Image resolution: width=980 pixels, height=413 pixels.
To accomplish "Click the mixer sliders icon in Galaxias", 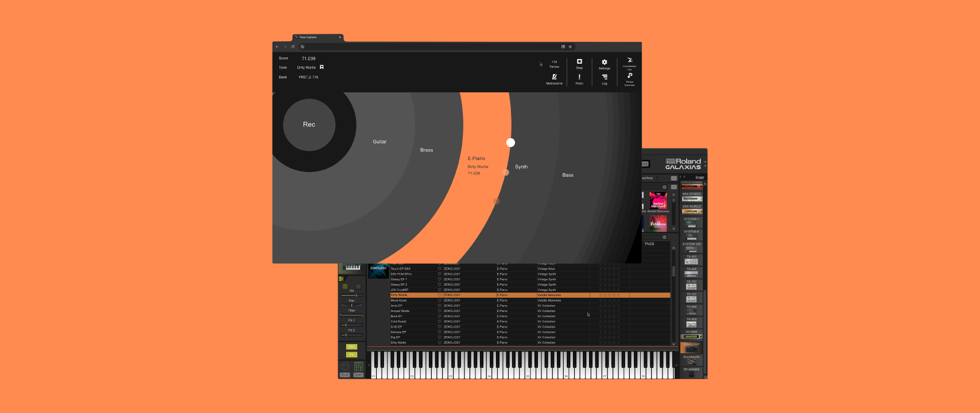I will point(341,279).
